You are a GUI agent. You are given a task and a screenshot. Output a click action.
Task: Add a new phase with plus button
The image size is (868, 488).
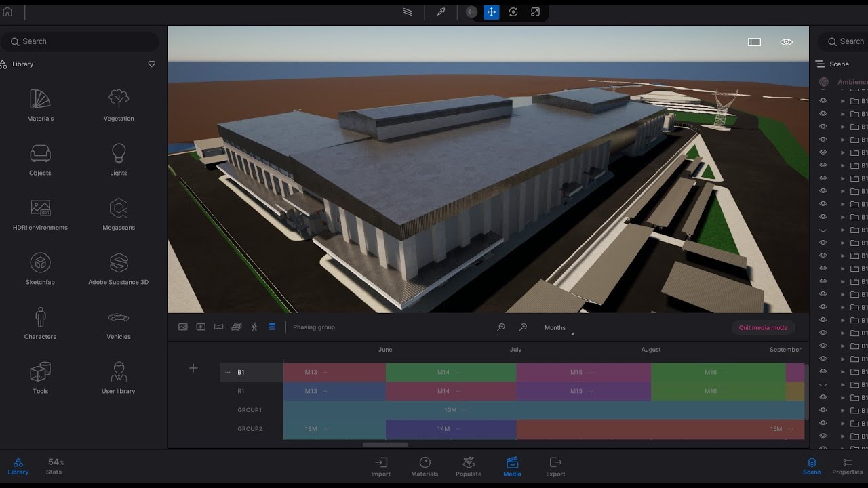click(x=193, y=368)
